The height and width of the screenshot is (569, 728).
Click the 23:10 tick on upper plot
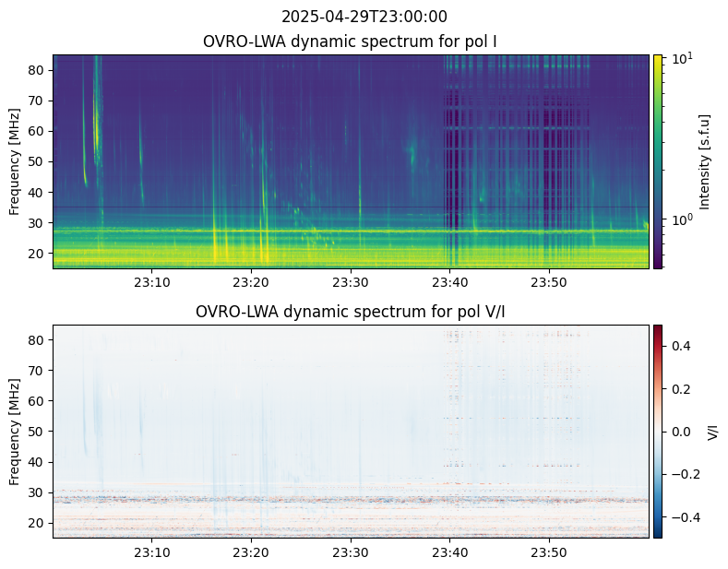[x=152, y=282]
